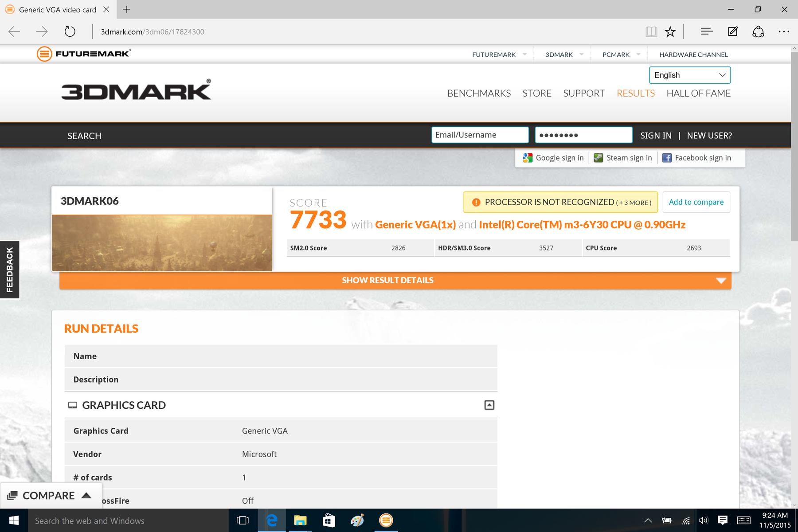Focus the password input field
This screenshot has width=798, height=532.
point(584,135)
